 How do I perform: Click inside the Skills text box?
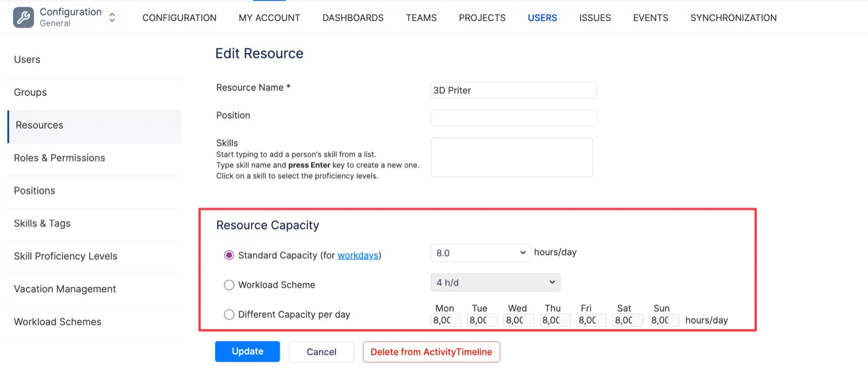(x=512, y=157)
